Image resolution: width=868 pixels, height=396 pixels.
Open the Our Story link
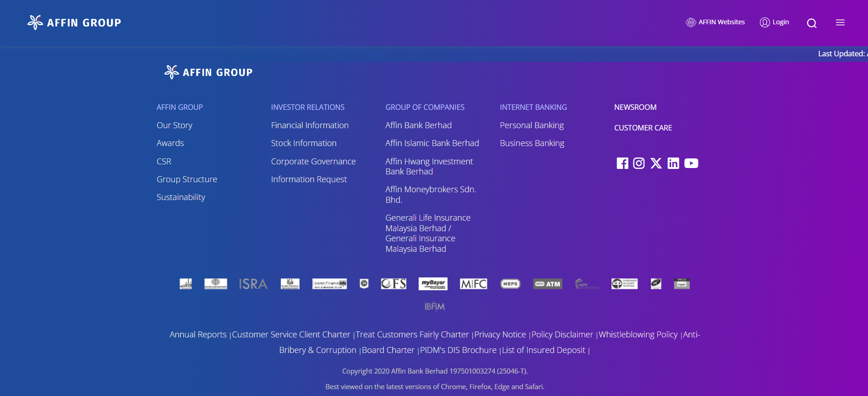point(175,125)
